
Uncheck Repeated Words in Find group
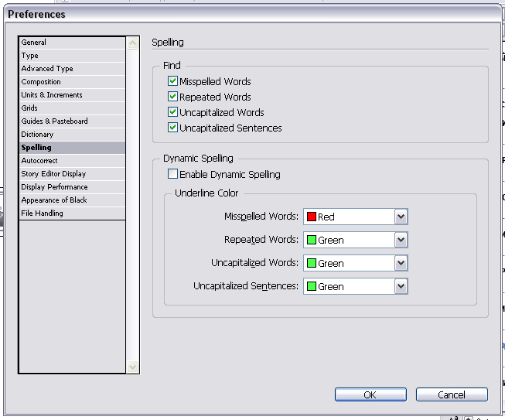tap(172, 97)
